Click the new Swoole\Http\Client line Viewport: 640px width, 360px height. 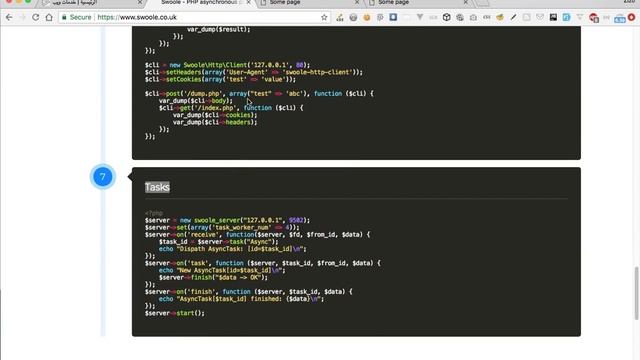(x=227, y=65)
